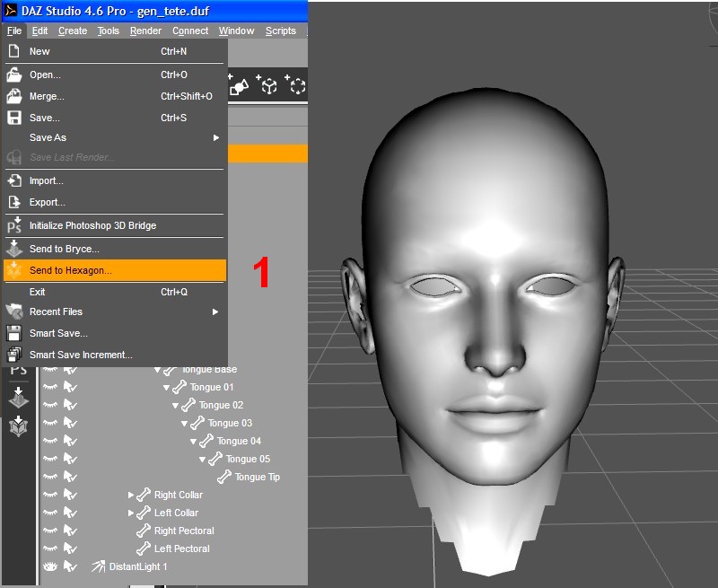Select the Tongue 03 label in the scene tree
Screen dimensions: 718x588
230,423
